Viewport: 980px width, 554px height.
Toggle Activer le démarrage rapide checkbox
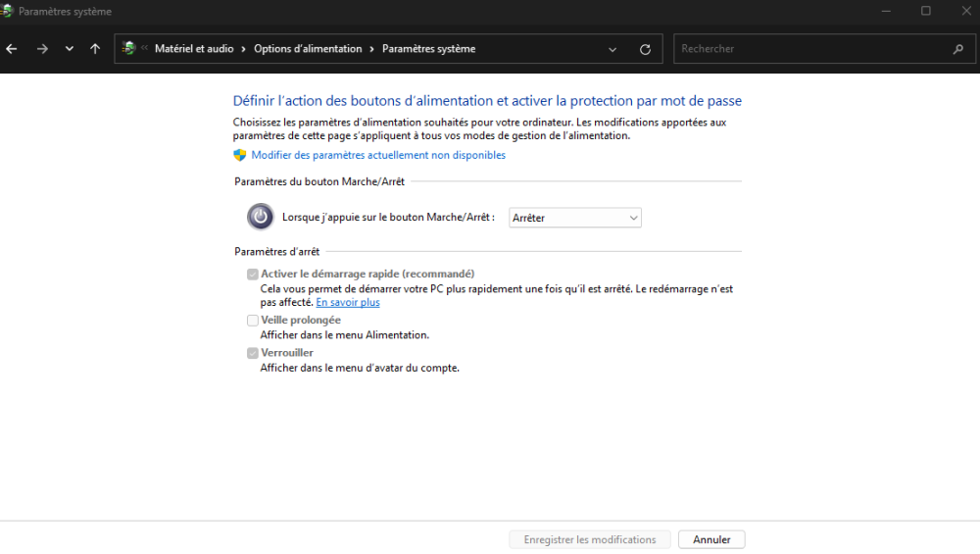click(253, 275)
